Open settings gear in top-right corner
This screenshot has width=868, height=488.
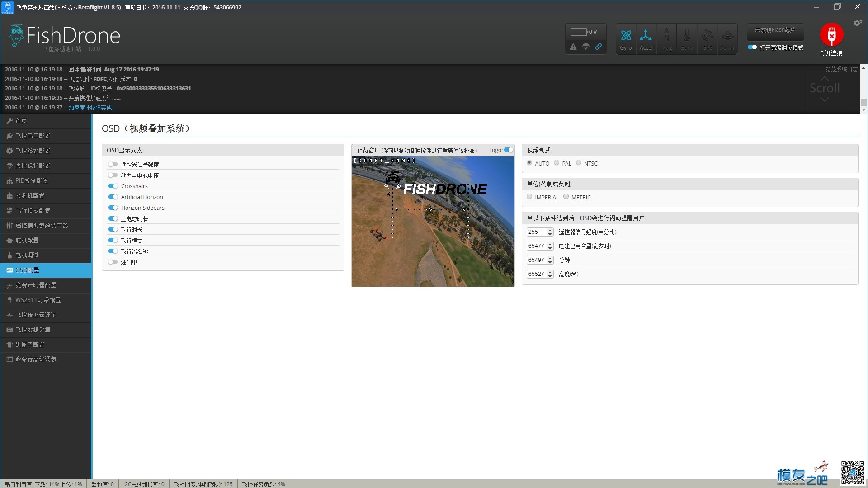point(858,23)
